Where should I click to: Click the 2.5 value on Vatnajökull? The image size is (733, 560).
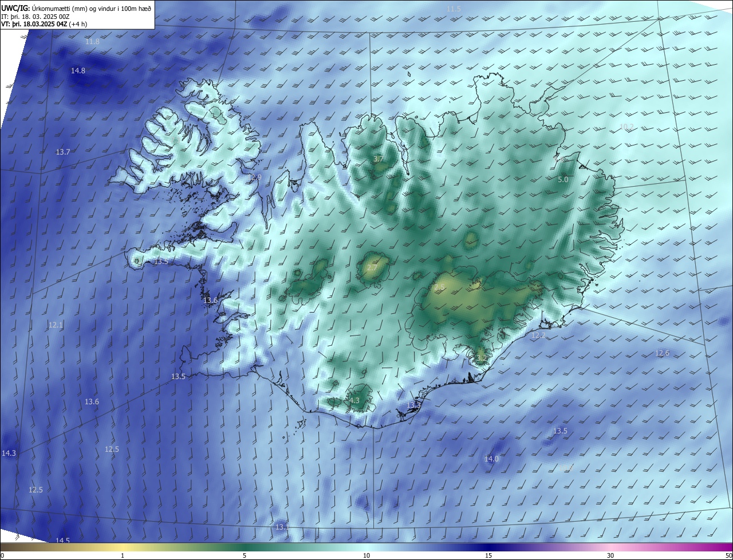pos(439,286)
